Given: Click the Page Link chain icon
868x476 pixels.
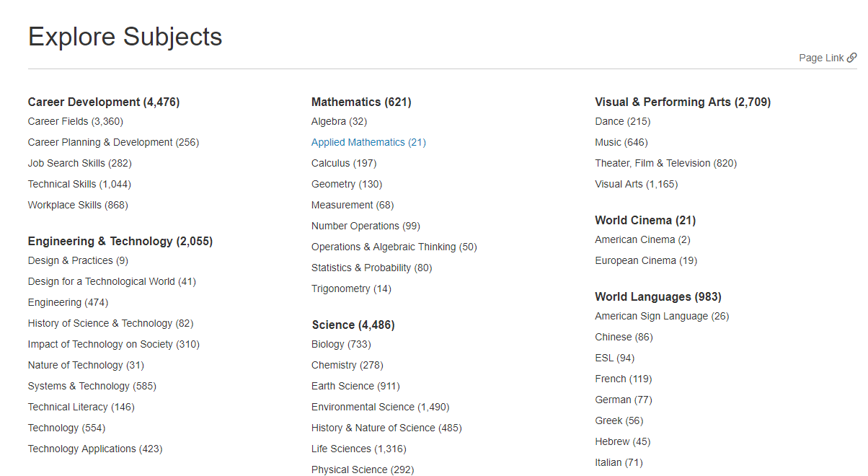Looking at the screenshot, I should pos(851,58).
